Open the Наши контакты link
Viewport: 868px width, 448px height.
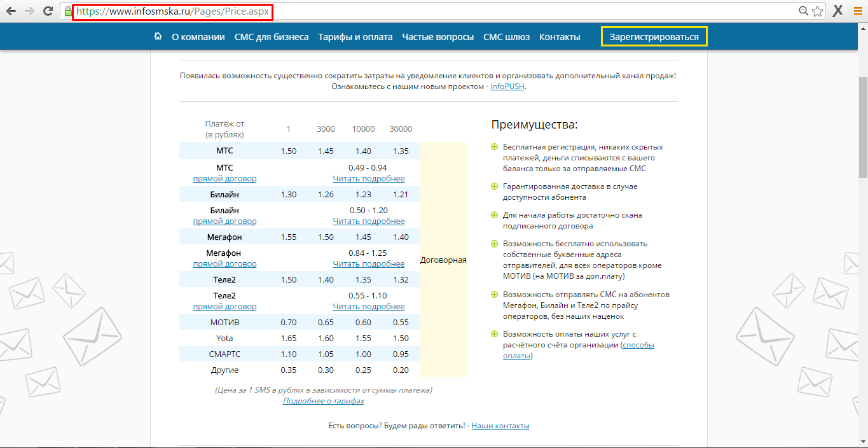pos(500,426)
